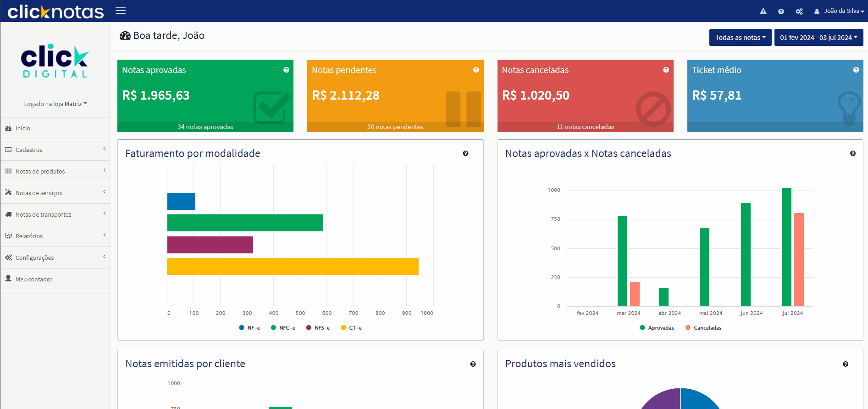Click the jul 2024 salmon Canceladas bar
The height and width of the screenshot is (409, 868).
click(x=799, y=259)
